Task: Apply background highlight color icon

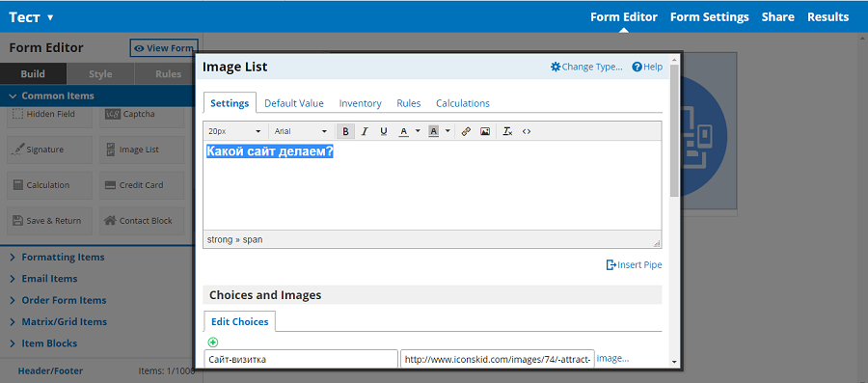Action: coord(434,131)
